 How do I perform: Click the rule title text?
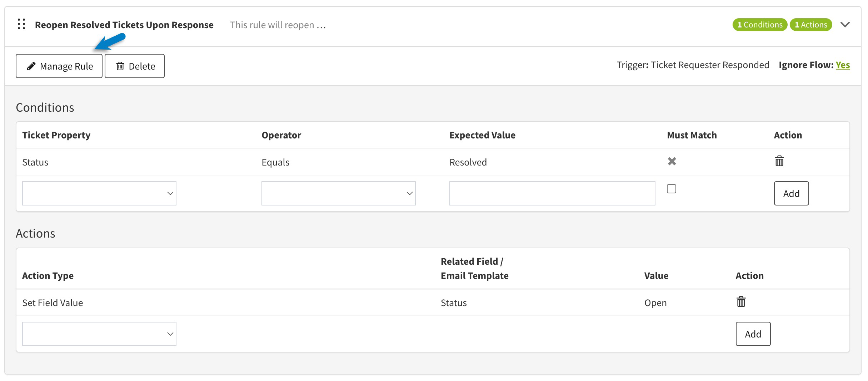pos(124,25)
